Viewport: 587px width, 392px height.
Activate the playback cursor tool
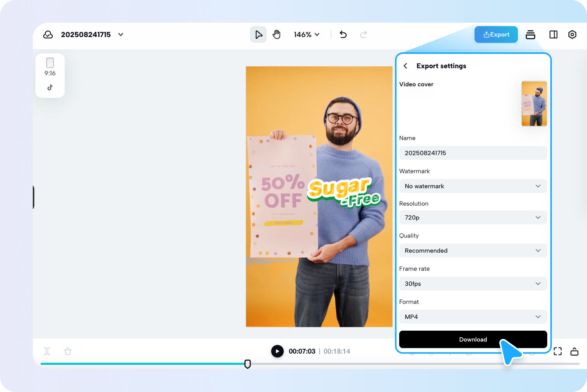(x=258, y=34)
